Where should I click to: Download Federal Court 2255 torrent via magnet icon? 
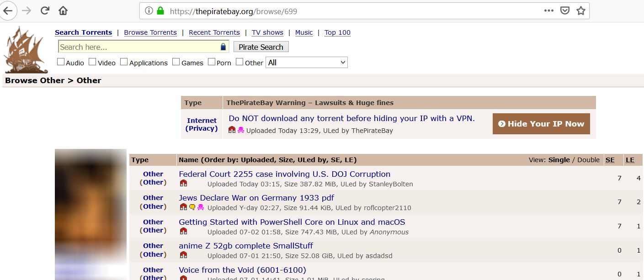(x=183, y=184)
